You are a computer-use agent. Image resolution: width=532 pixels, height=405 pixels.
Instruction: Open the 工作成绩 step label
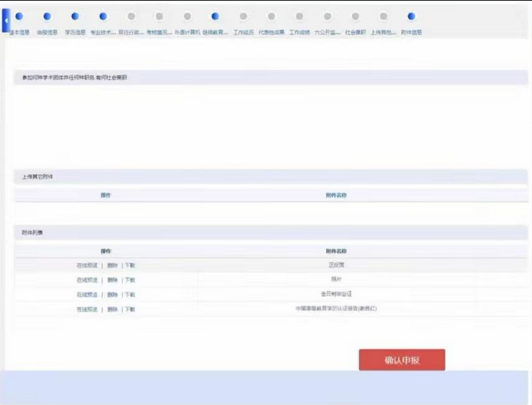[x=299, y=32]
